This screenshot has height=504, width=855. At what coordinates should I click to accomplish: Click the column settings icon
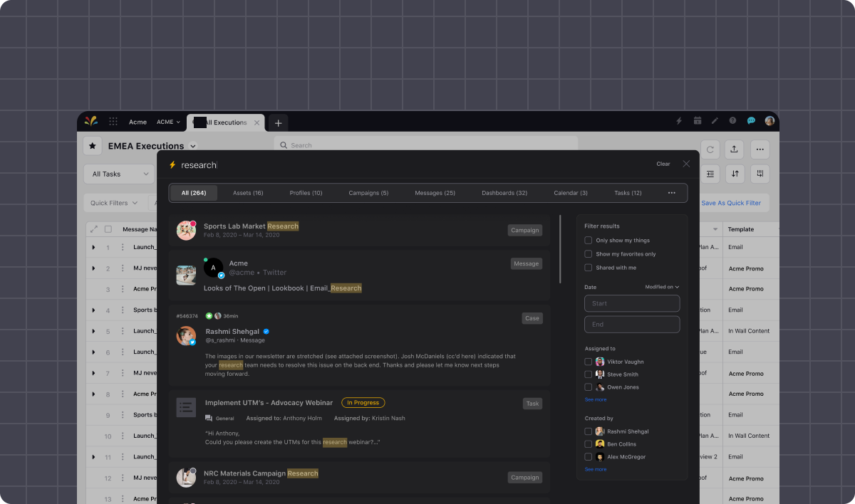pos(760,174)
